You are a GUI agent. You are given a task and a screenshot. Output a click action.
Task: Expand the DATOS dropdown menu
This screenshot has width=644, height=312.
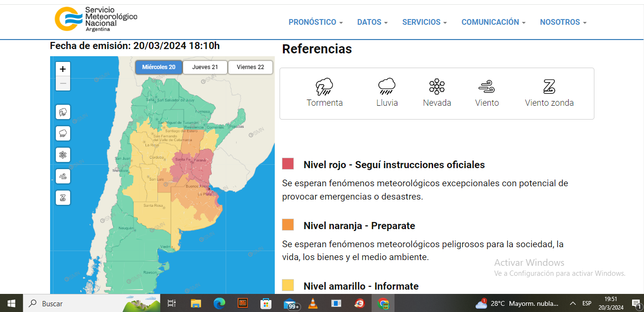(x=372, y=22)
